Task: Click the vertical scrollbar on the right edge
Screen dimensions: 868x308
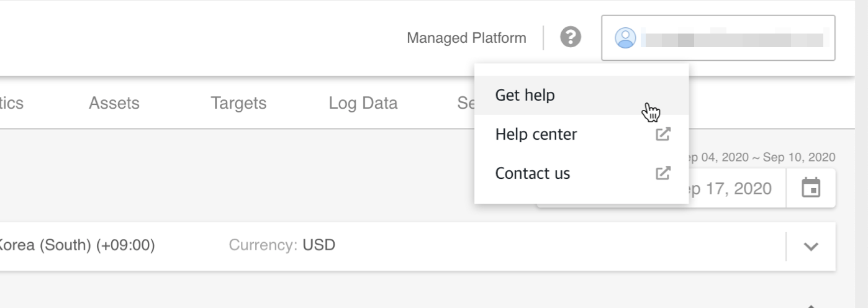Action: point(863,155)
